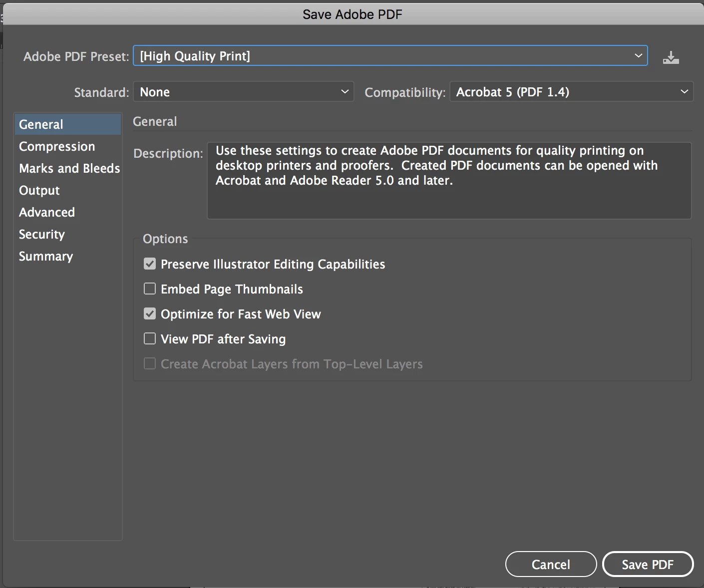
Task: Open the Security settings section
Action: 67,234
